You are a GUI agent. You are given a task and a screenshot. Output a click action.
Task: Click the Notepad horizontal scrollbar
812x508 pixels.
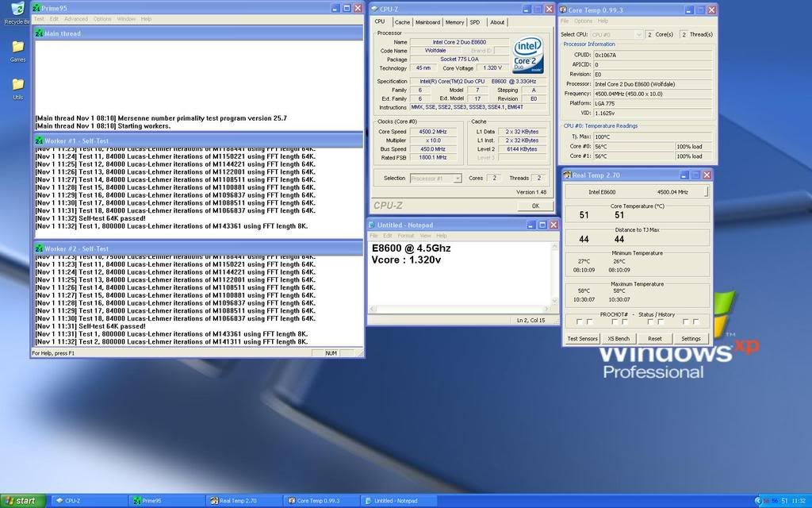pyautogui.click(x=460, y=310)
